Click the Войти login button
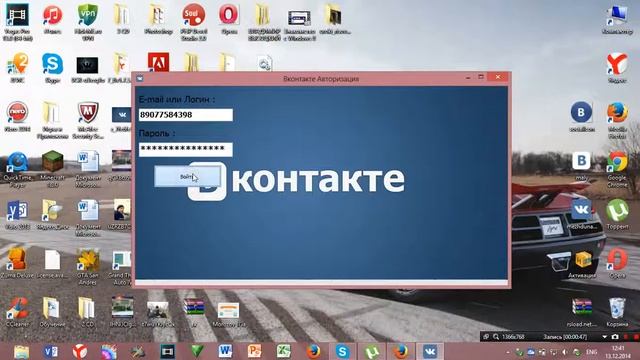 pyautogui.click(x=187, y=177)
